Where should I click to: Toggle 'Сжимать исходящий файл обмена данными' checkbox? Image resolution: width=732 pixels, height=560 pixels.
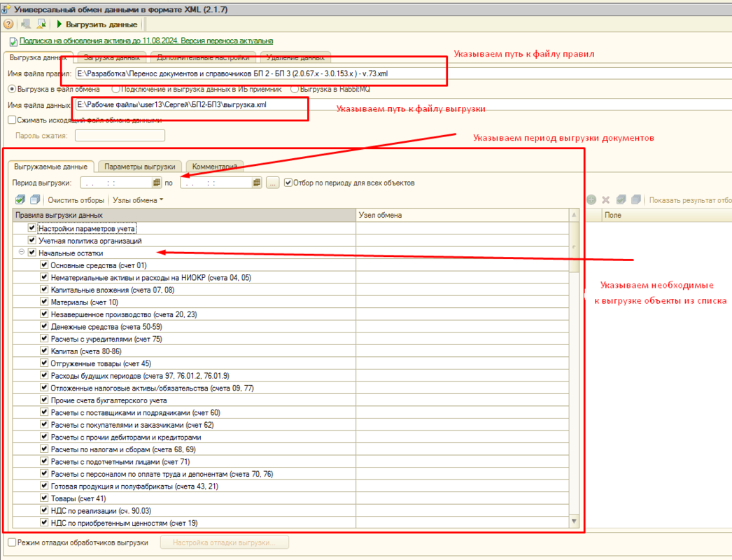[12, 120]
